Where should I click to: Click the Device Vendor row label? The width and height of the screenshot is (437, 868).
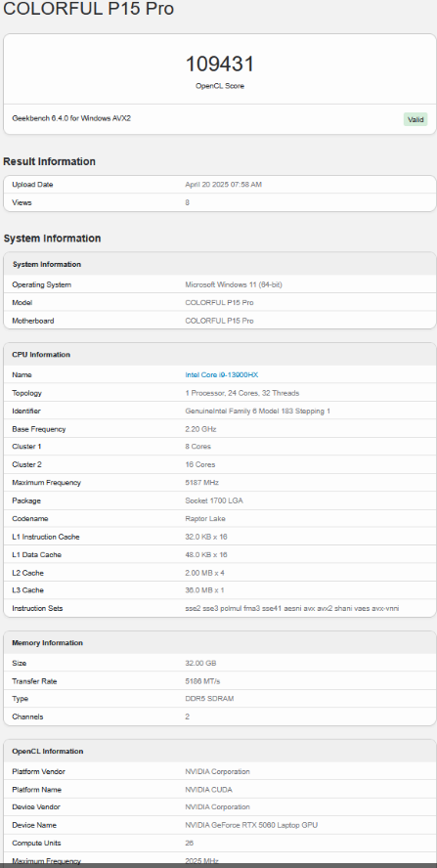(36, 807)
